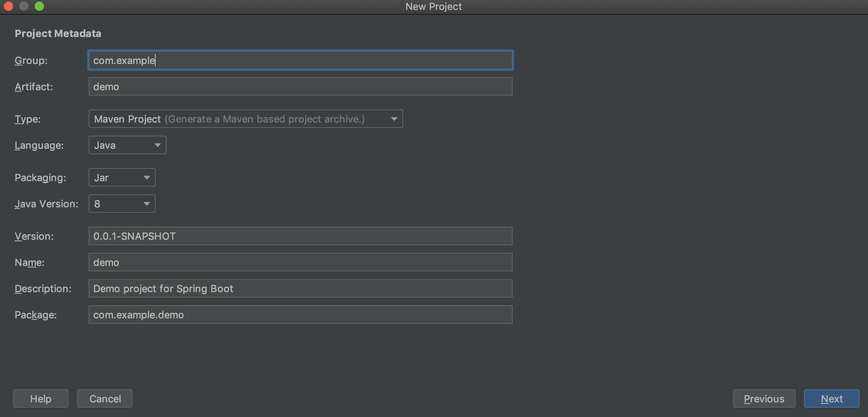Click Maven Project type option

coord(246,118)
